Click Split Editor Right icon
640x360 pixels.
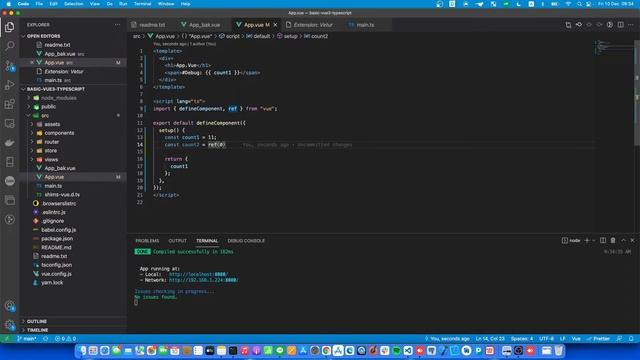(x=620, y=25)
